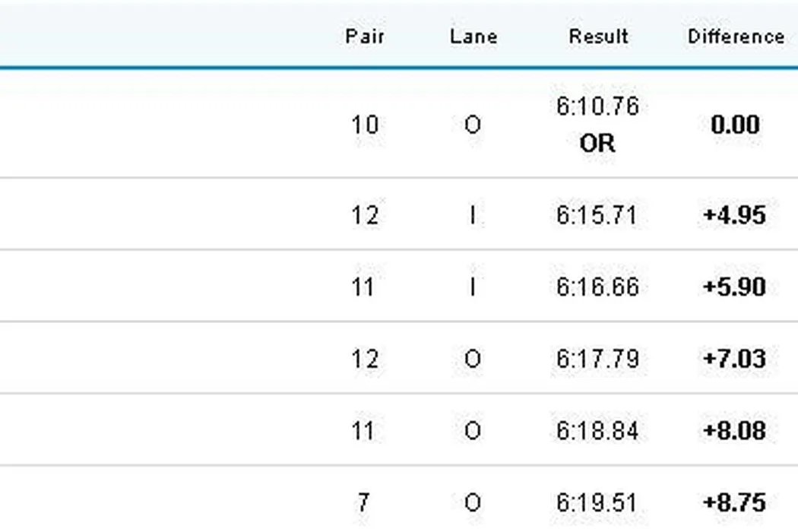Viewport: 798px width, 532px height.
Task: Select the +4.95 difference value
Action: tap(734, 215)
